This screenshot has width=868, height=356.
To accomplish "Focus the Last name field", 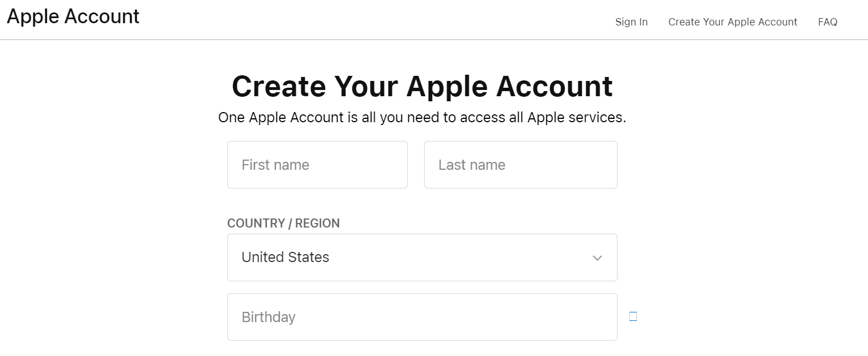I will tap(520, 165).
